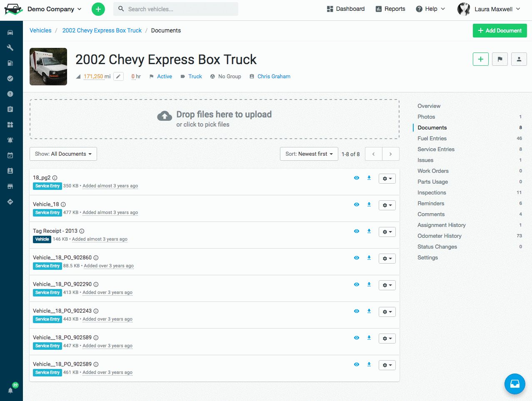
Task: Go to previous page of documents
Action: (374, 154)
